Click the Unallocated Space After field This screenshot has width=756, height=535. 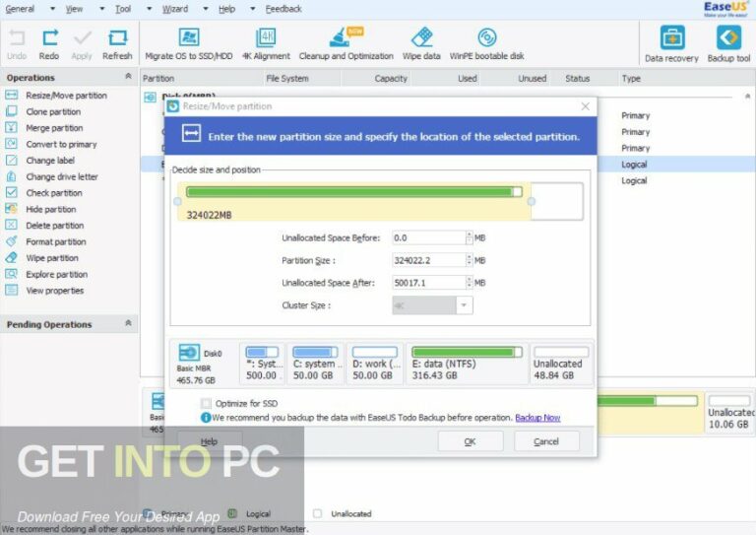[428, 283]
